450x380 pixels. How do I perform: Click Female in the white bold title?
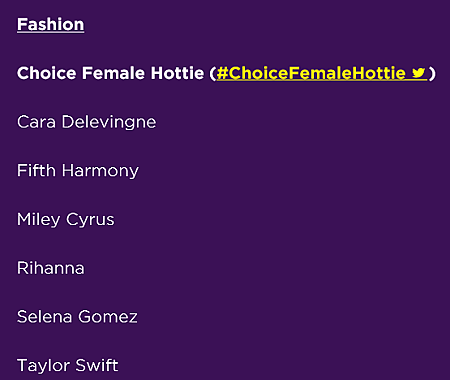(x=113, y=73)
